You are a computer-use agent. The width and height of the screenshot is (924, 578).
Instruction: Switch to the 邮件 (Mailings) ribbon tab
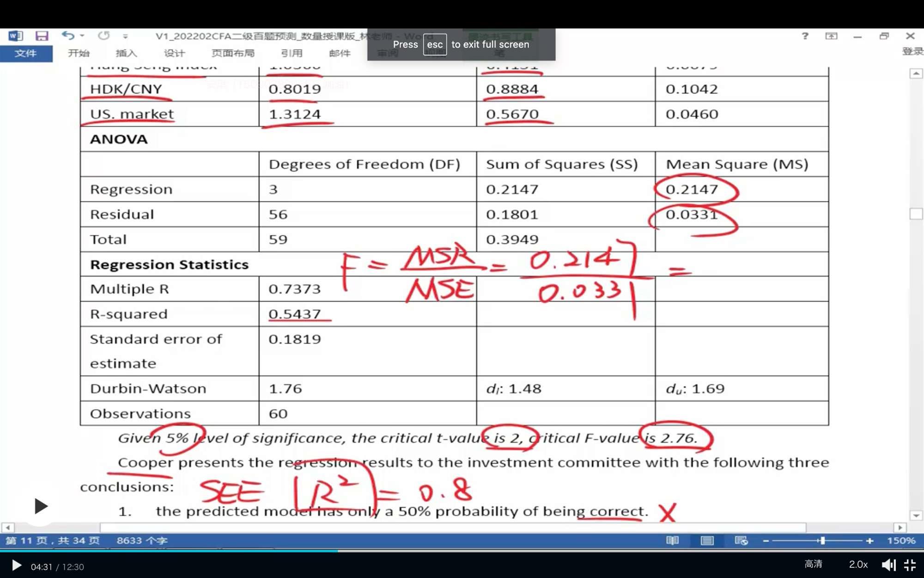(340, 53)
